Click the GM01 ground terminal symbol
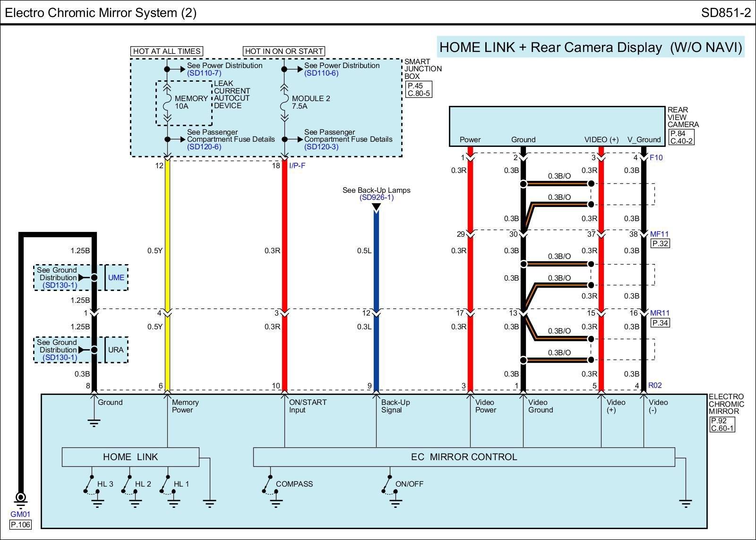The width and height of the screenshot is (756, 540). (20, 498)
